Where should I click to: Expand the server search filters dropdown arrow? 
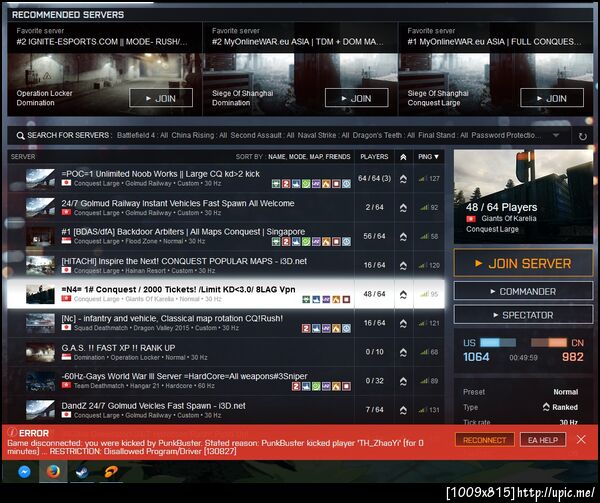pos(556,135)
